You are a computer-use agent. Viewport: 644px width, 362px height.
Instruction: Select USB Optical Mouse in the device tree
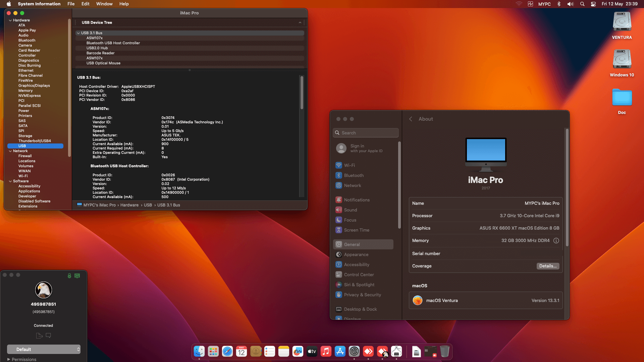click(x=103, y=63)
